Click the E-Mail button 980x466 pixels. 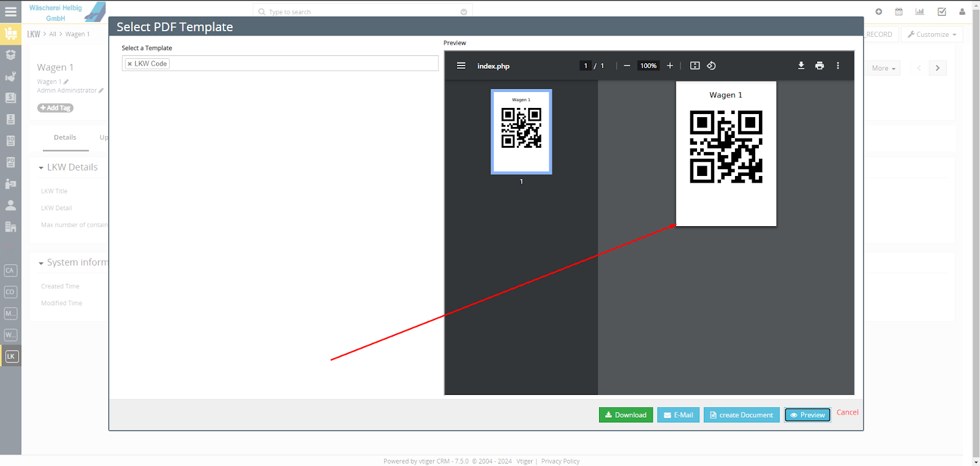[678, 415]
